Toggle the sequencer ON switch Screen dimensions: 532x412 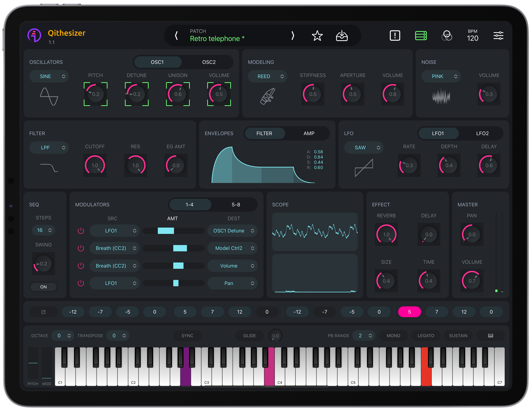click(x=43, y=287)
